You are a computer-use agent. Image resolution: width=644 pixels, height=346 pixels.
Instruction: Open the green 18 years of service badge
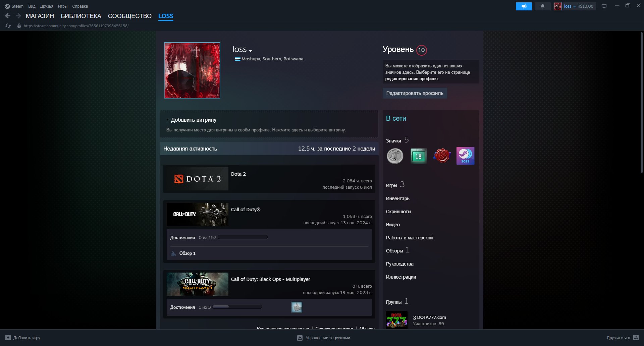click(x=419, y=156)
